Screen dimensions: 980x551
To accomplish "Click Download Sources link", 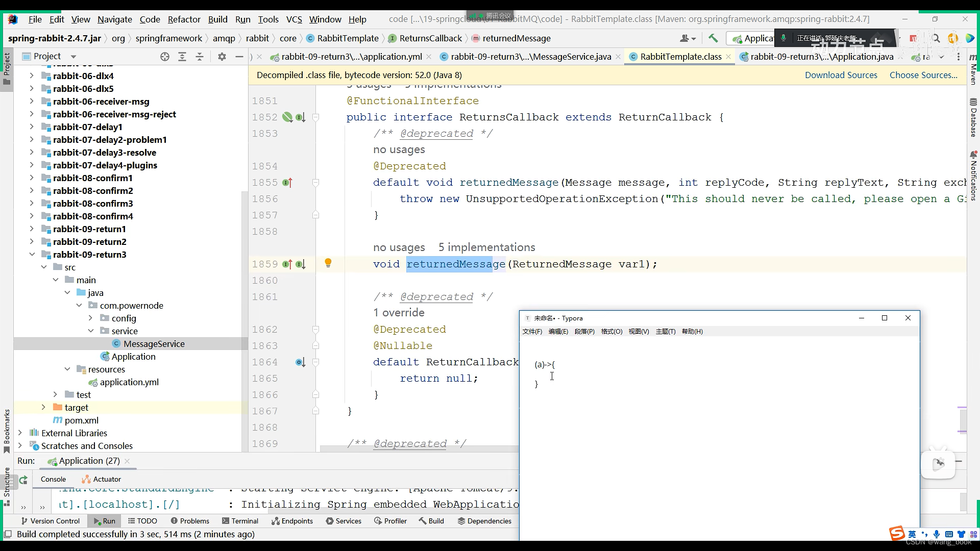I will coord(841,75).
